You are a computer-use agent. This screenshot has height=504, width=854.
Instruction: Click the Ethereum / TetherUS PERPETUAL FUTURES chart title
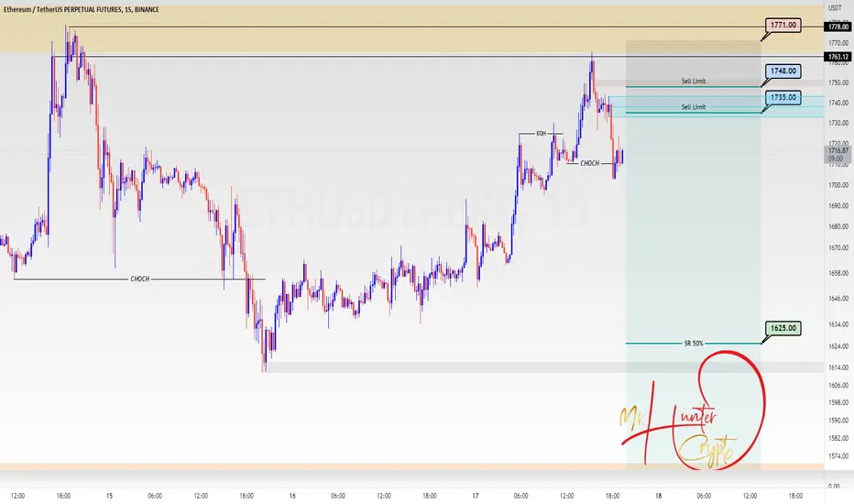[82, 9]
